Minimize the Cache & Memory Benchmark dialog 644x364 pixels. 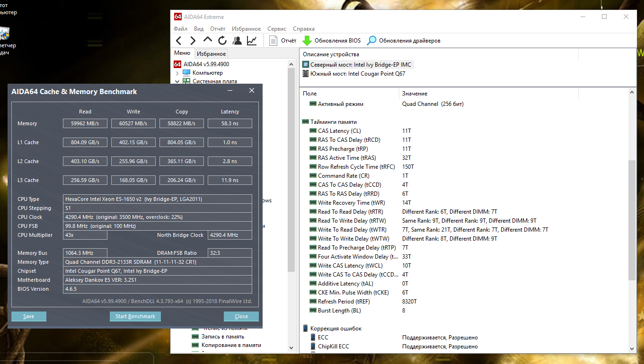point(230,91)
